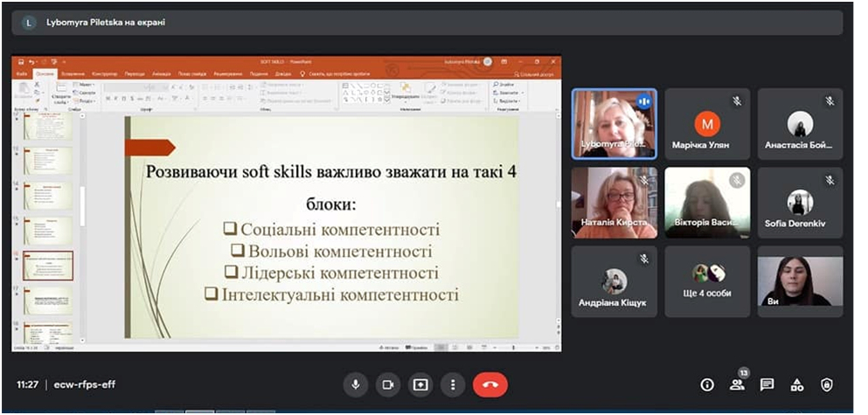
Task: Click the Sofia Derenkiv participant tile
Action: click(799, 203)
